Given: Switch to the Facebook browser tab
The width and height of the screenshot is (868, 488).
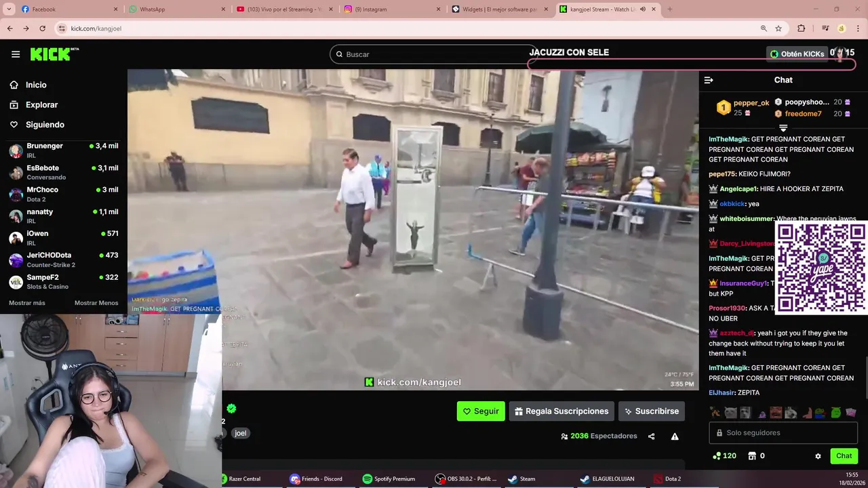Looking at the screenshot, I should click(x=68, y=9).
